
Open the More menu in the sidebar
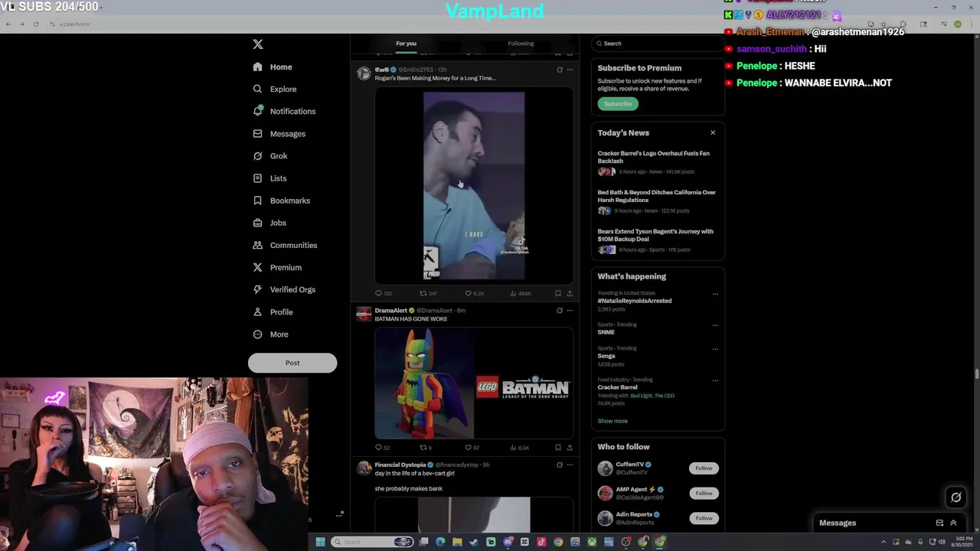point(270,334)
